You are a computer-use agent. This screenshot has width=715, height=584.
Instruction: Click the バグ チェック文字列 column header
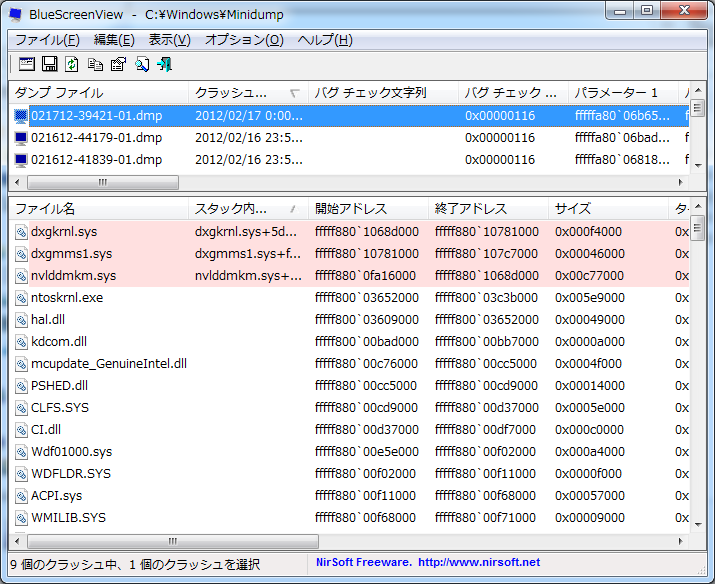tap(380, 93)
